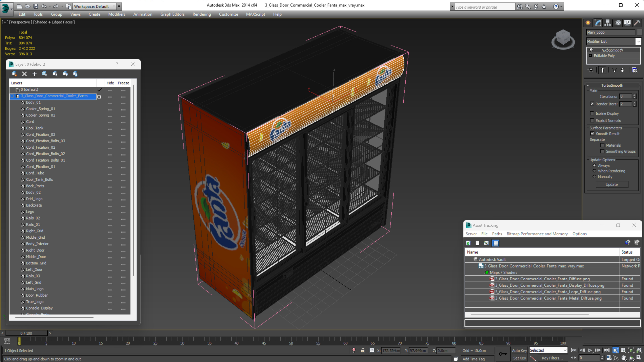
Task: Click the Redo arrow icon
Action: tap(56, 7)
